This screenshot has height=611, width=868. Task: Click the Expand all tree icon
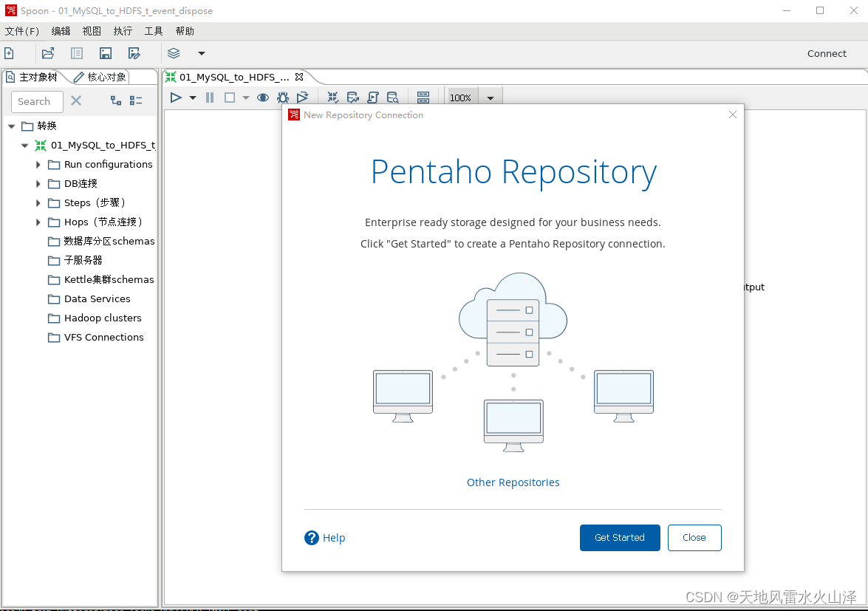tap(116, 100)
